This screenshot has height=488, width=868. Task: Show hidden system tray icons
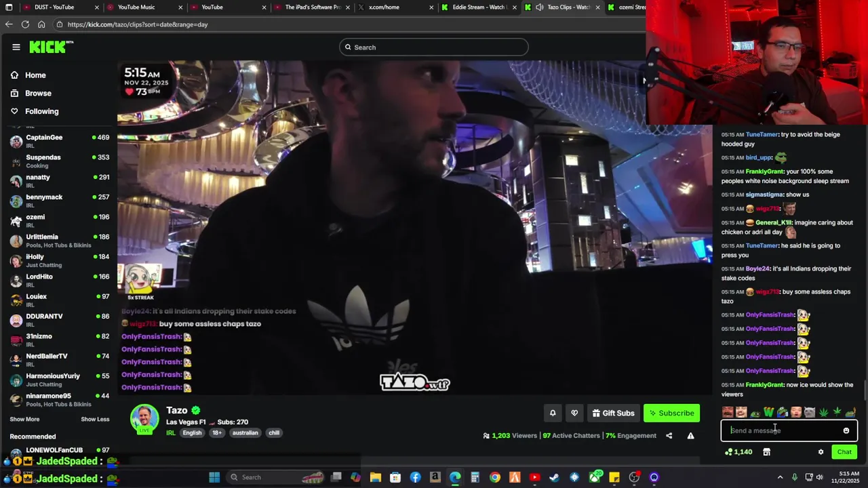pos(780,477)
